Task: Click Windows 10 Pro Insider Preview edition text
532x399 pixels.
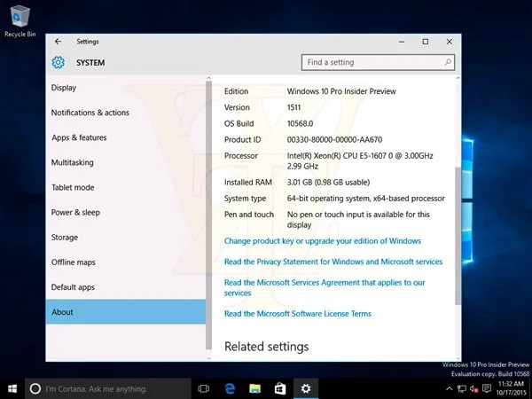Action: [341, 91]
